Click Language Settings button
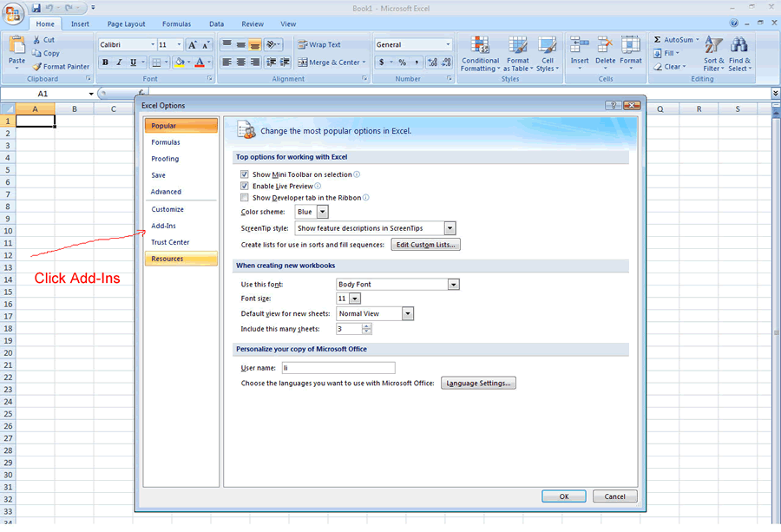This screenshot has height=532, width=781. coord(478,383)
